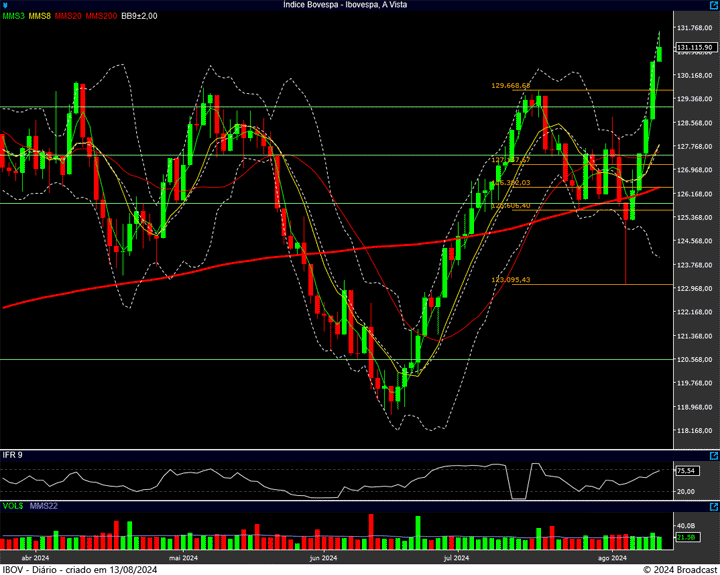Open the IFR 9 indicator label
This screenshot has height=575, width=720.
(x=12, y=455)
